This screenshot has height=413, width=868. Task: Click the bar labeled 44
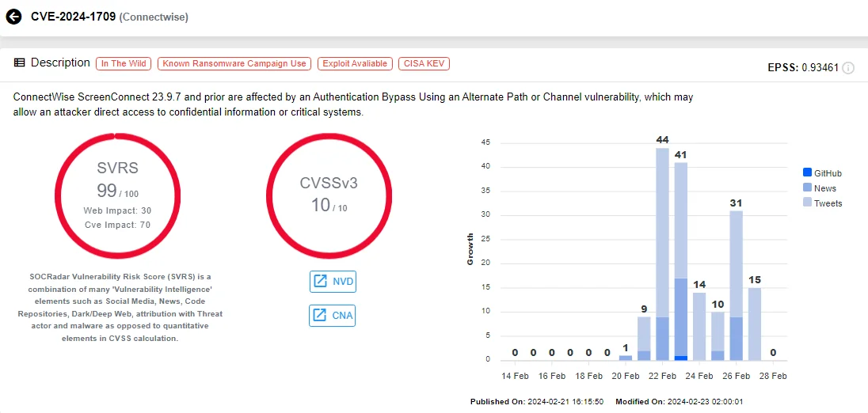tap(663, 254)
